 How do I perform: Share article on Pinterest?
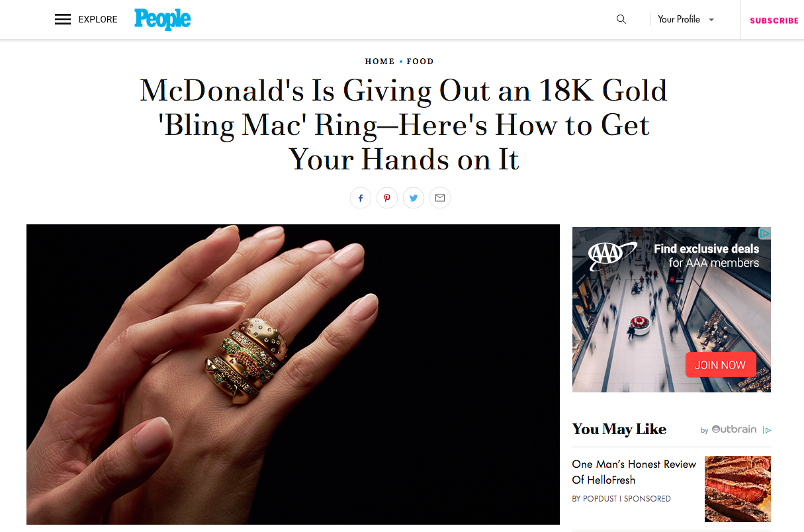tap(387, 198)
